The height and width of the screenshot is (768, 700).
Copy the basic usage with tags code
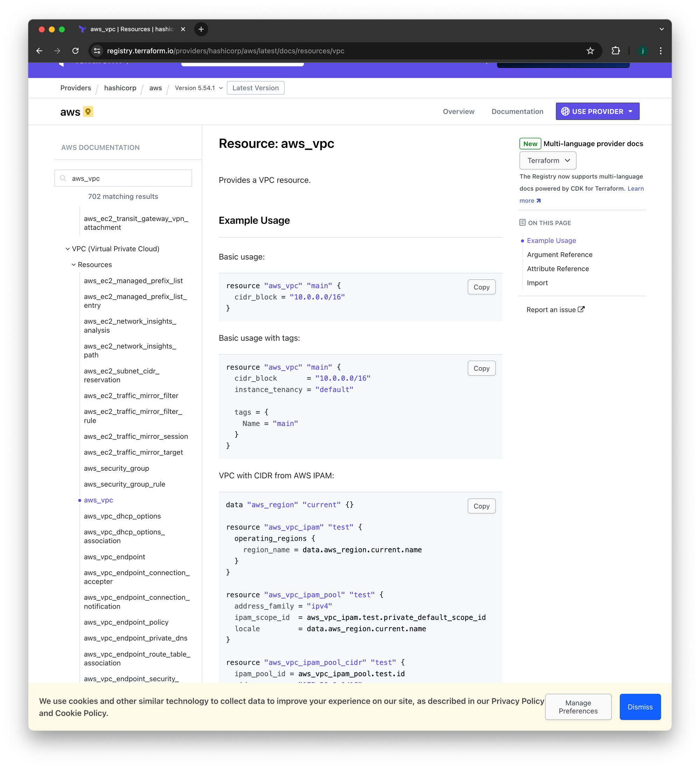481,368
